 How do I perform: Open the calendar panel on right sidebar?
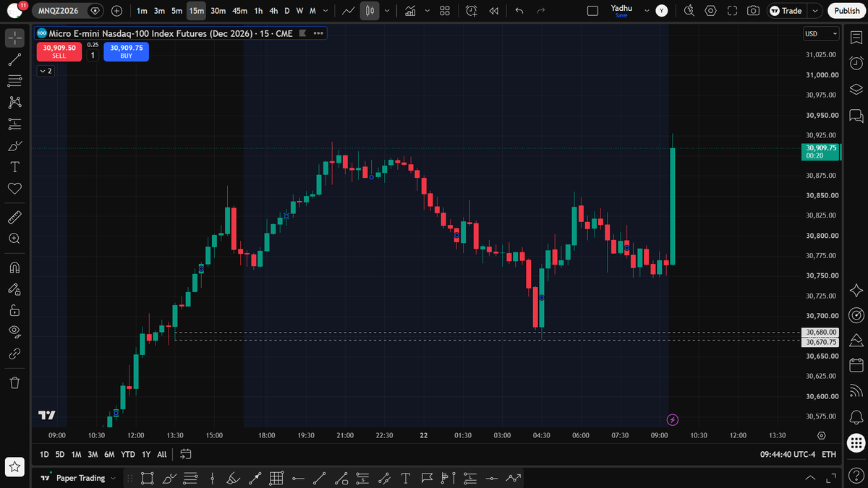point(856,365)
